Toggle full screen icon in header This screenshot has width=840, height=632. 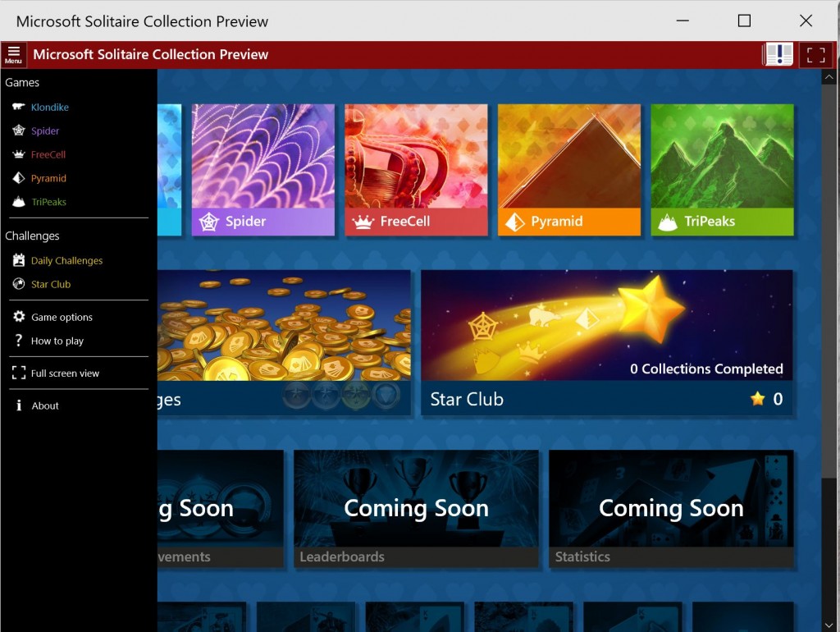click(815, 55)
